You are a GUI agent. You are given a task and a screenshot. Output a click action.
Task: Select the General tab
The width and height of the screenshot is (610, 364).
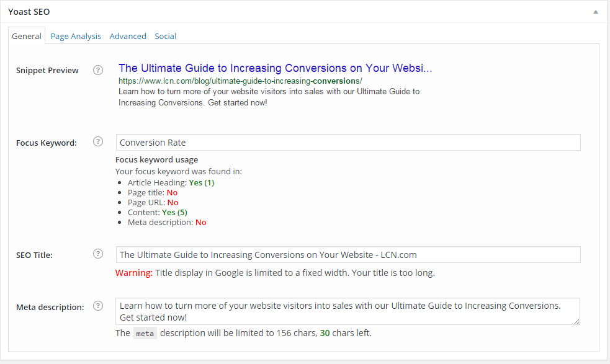coord(27,36)
